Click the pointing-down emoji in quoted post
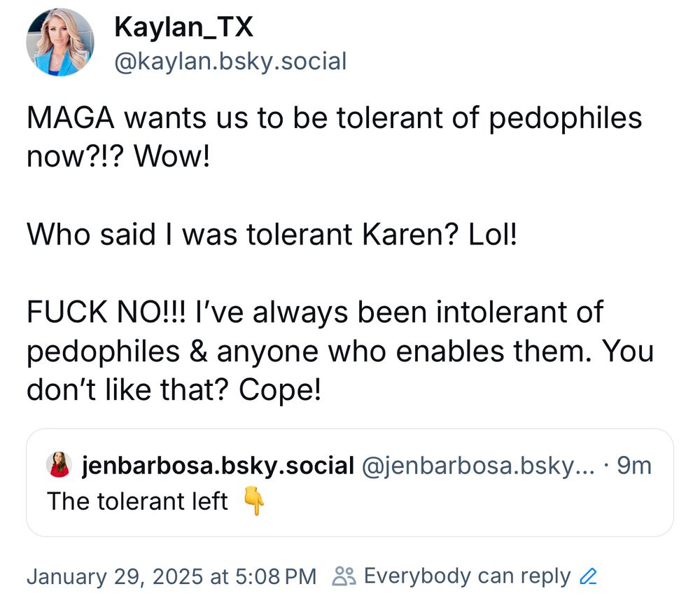 click(255, 501)
